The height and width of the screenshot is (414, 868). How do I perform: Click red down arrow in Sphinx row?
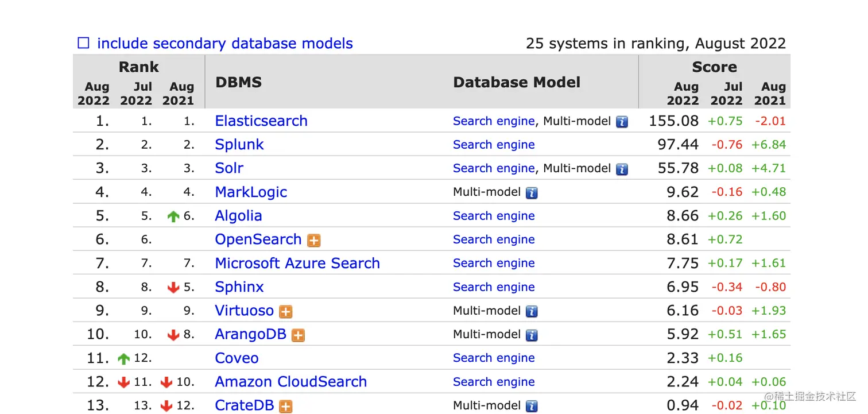click(x=173, y=288)
